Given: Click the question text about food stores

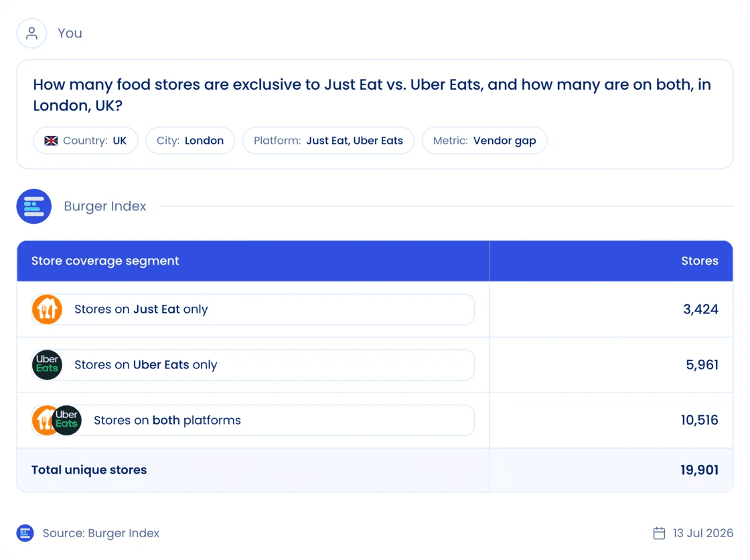Looking at the screenshot, I should pyautogui.click(x=372, y=94).
